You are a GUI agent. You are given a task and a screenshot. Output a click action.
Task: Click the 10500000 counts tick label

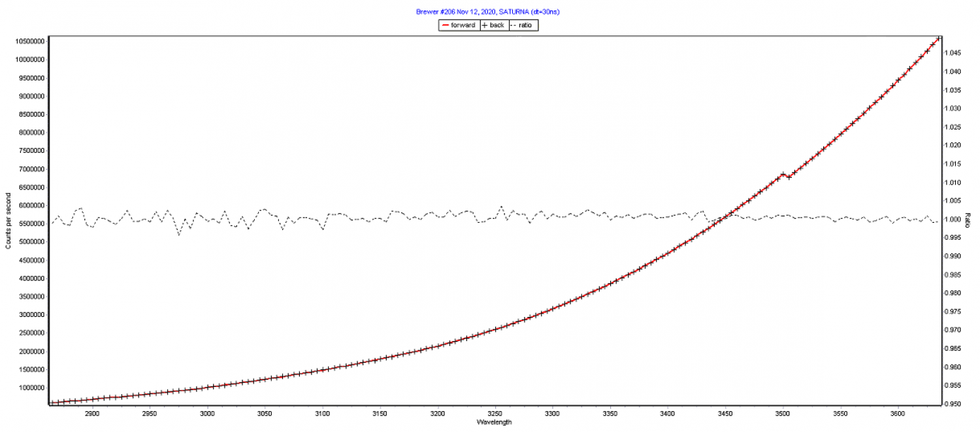pyautogui.click(x=28, y=41)
